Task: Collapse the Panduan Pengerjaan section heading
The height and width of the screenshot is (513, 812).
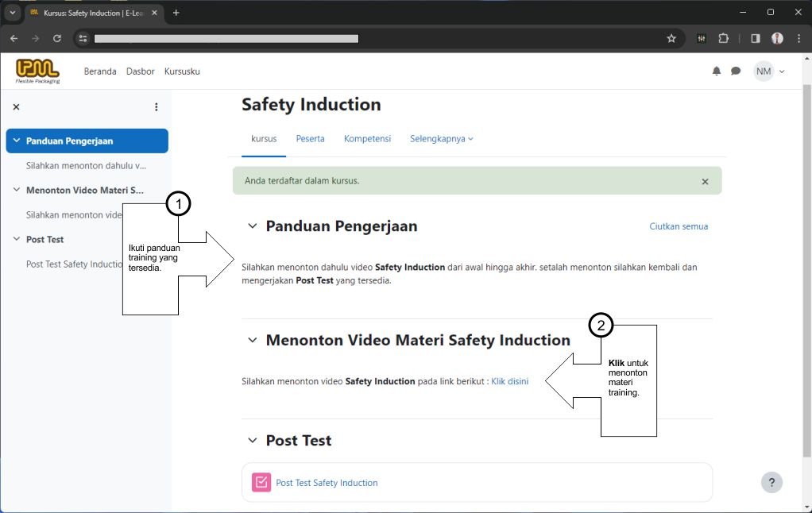Action: click(253, 226)
